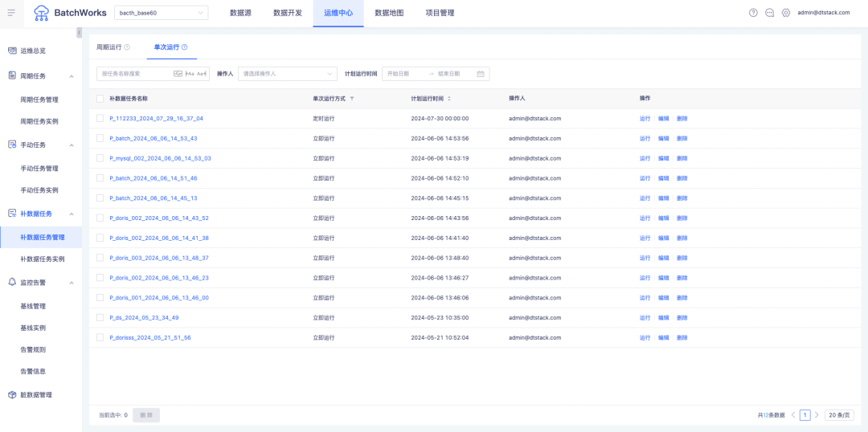Open the help question mark icon in header
The image size is (868, 432).
pyautogui.click(x=753, y=13)
